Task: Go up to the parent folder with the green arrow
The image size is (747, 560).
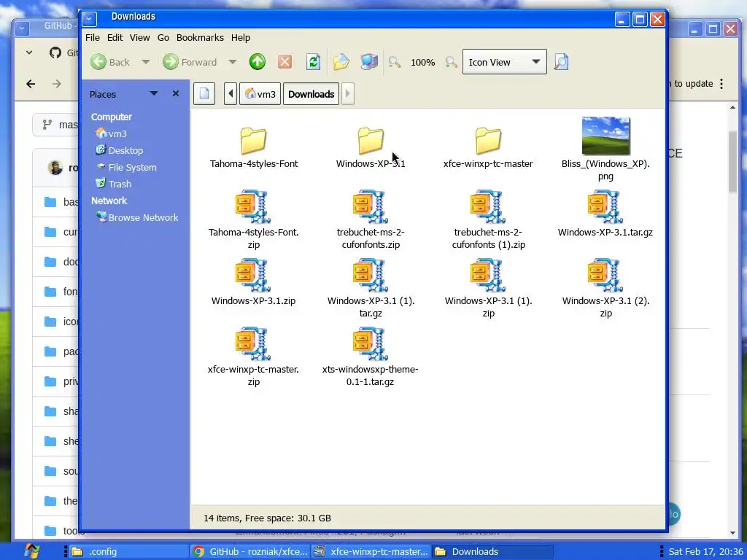Action: point(258,62)
